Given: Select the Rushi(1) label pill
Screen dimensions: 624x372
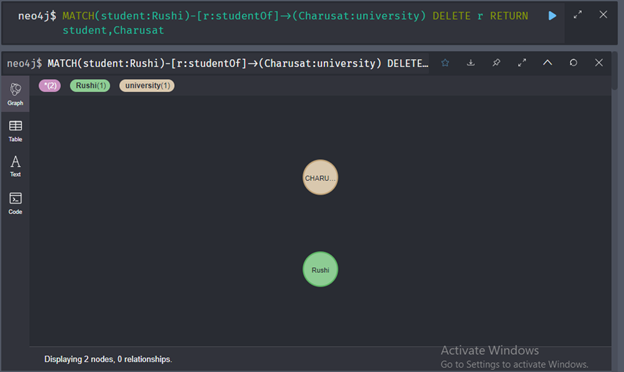Looking at the screenshot, I should [x=90, y=86].
